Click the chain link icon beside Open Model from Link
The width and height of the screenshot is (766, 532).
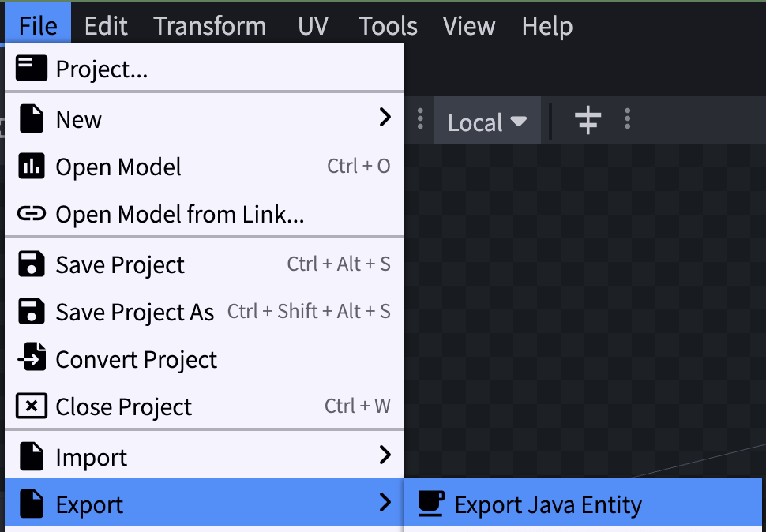point(32,213)
